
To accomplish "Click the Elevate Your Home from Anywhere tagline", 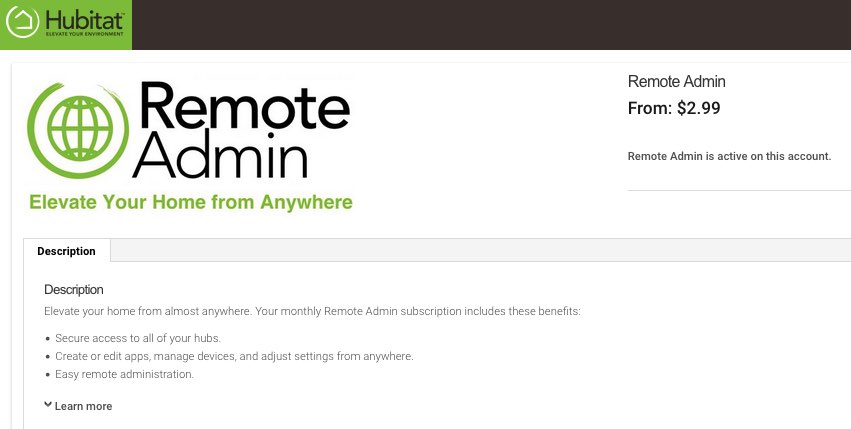I will click(x=190, y=202).
